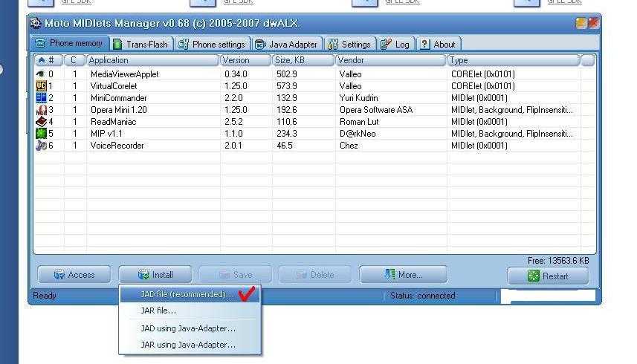Screen dimensions: 637x364
Task: Sort by the Application column header
Action: click(x=153, y=60)
